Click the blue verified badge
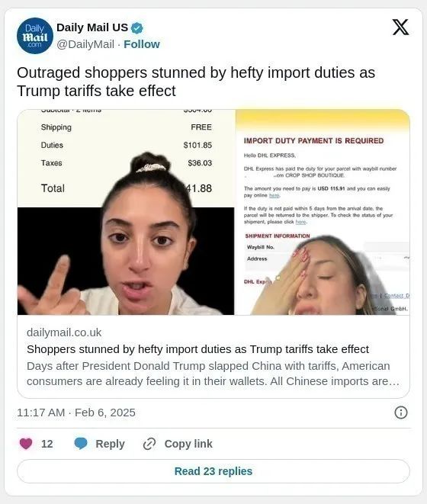 tap(137, 28)
